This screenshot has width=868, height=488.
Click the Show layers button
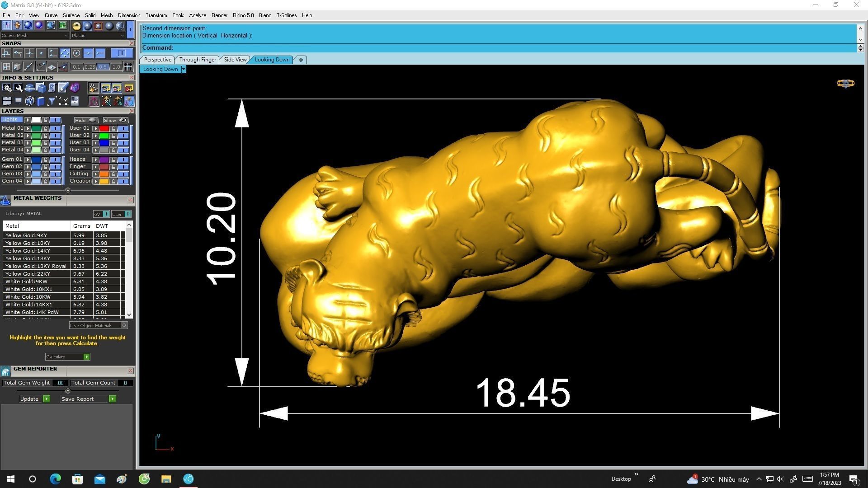(115, 120)
